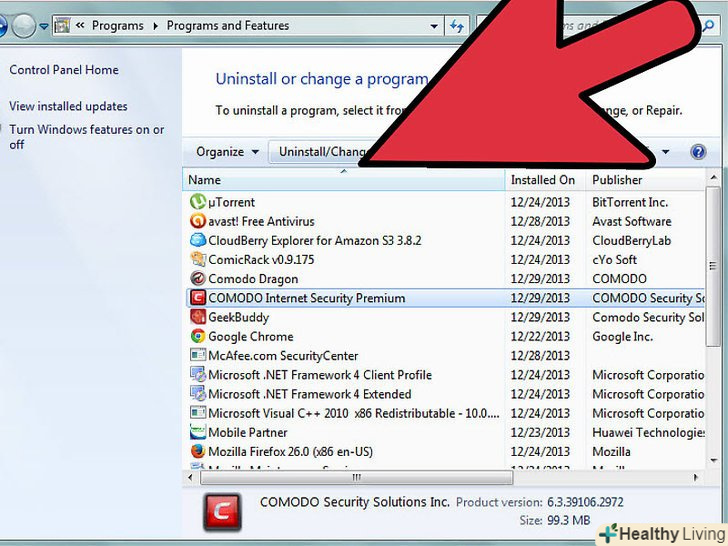Click Huawei Technologies publisher cell
This screenshot has height=546, width=728.
click(648, 432)
